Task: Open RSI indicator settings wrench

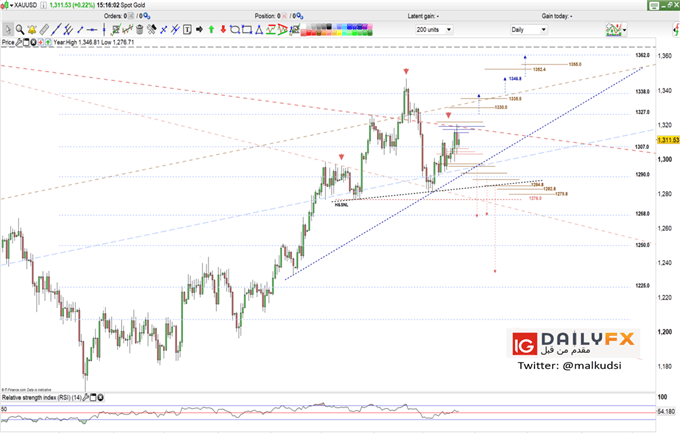Action: click(x=86, y=397)
